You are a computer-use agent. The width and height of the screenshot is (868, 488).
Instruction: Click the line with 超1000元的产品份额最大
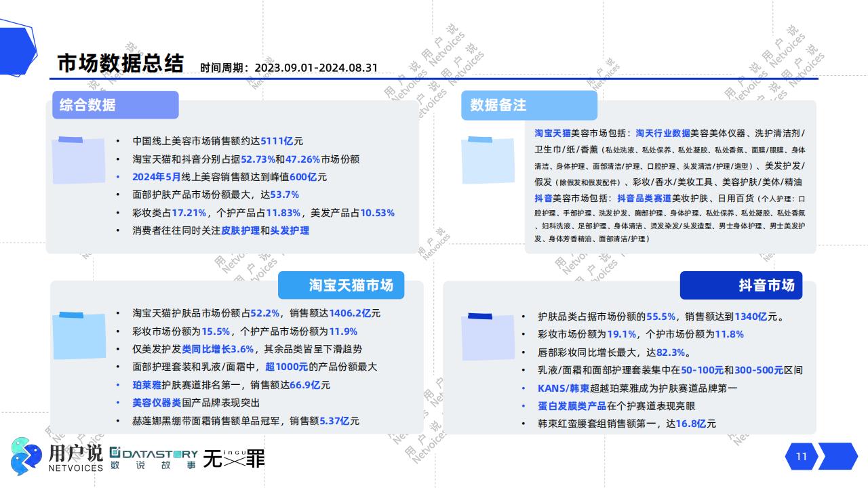click(255, 367)
